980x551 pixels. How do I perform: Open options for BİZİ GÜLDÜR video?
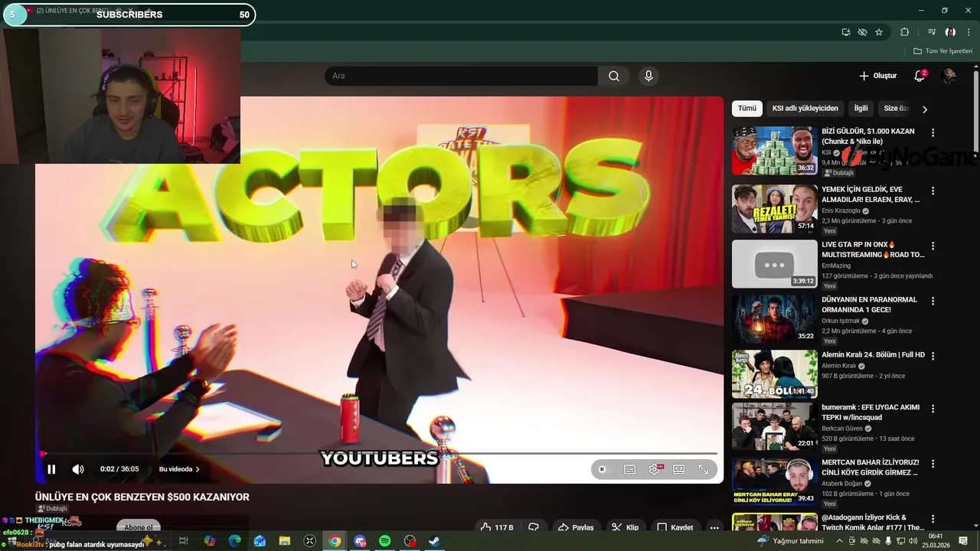coord(933,132)
